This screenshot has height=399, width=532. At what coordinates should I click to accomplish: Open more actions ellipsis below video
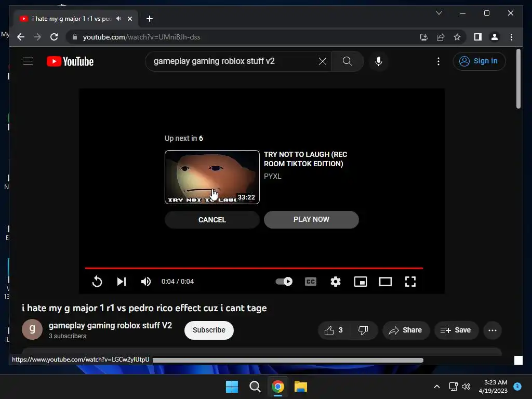click(x=493, y=330)
